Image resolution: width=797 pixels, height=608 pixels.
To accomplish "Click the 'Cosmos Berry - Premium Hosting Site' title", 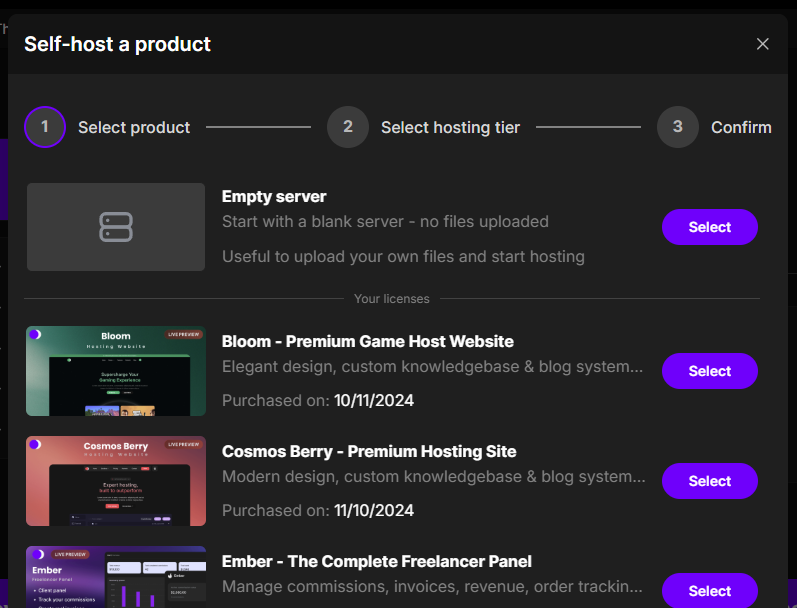I will tap(369, 451).
